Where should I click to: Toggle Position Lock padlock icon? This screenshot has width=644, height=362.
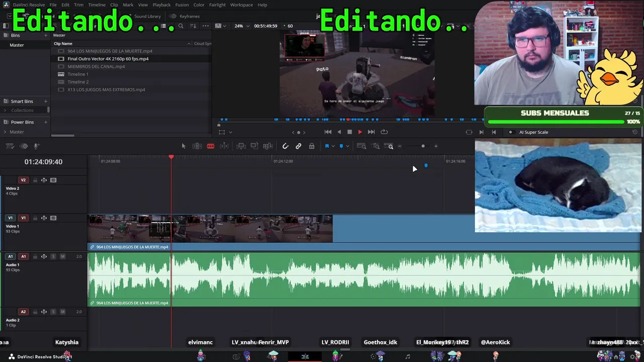point(311,146)
